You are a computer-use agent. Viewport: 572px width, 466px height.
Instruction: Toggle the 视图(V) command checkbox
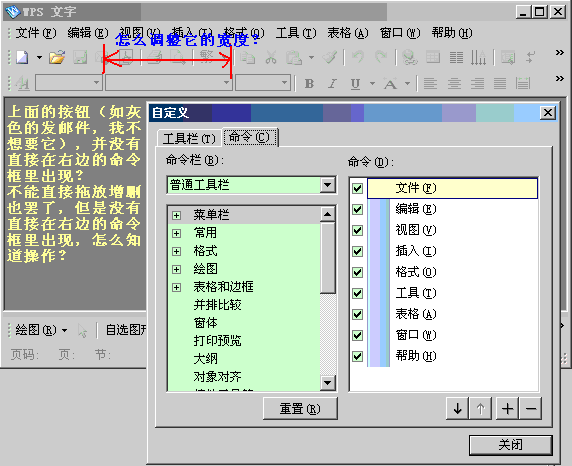coord(358,230)
